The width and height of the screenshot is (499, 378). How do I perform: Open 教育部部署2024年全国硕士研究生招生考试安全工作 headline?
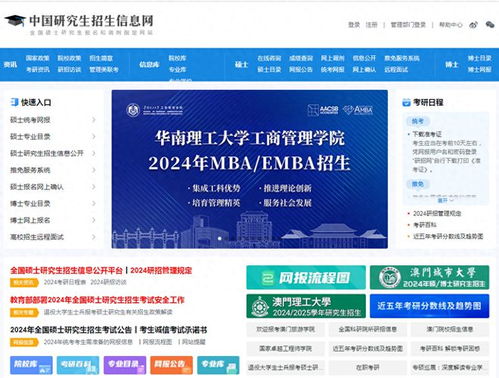[97, 300]
